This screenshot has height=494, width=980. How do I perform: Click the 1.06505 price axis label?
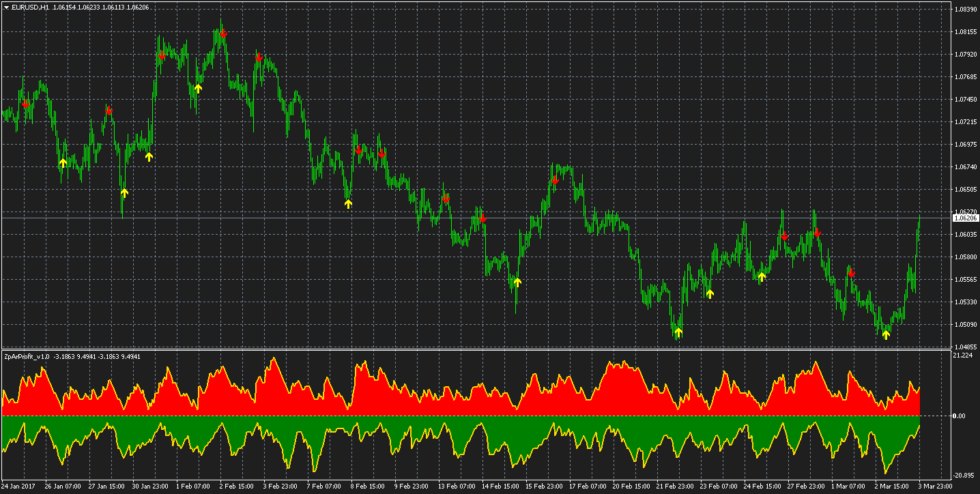click(965, 190)
